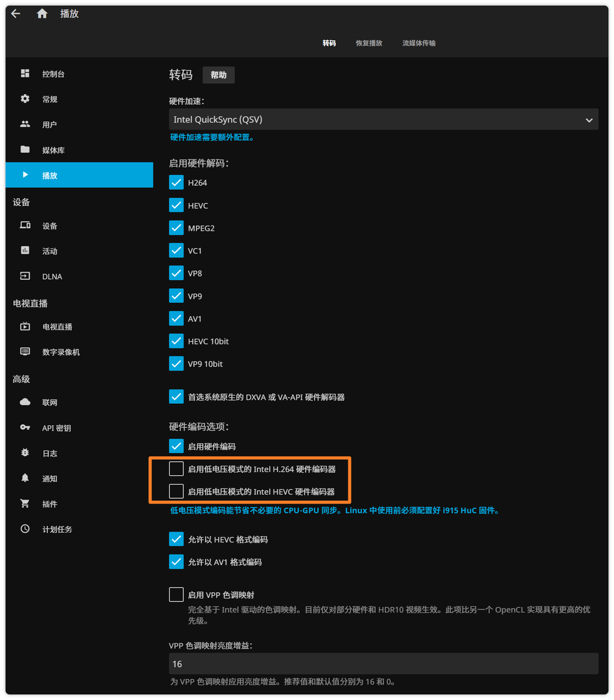Click the 帮助 help button

[x=218, y=75]
